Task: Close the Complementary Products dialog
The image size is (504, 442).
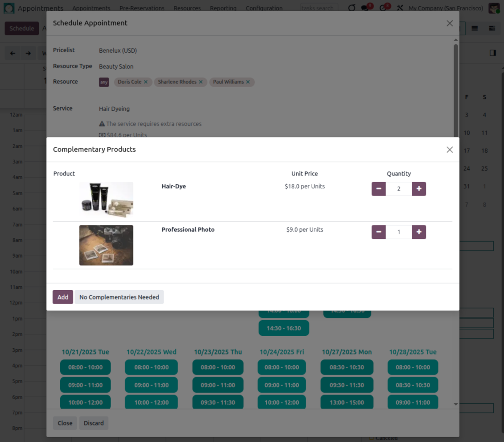Action: point(450,150)
